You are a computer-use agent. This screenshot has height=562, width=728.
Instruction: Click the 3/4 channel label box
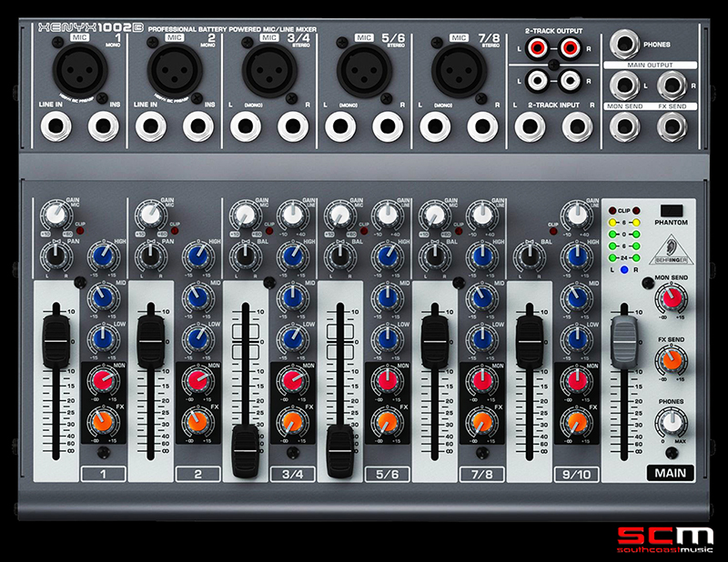coord(292,474)
